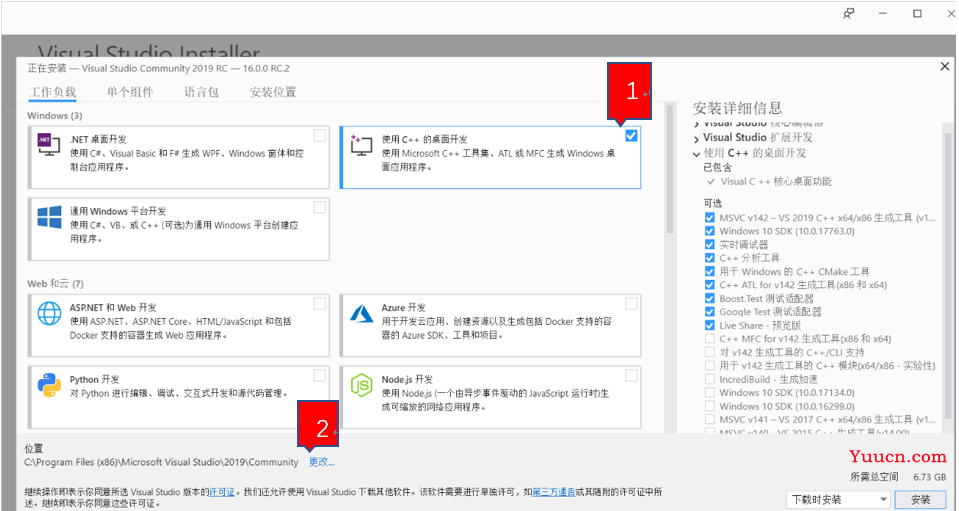Open the 下载时安装 install mode dropdown
The image size is (959, 511).
point(838,499)
